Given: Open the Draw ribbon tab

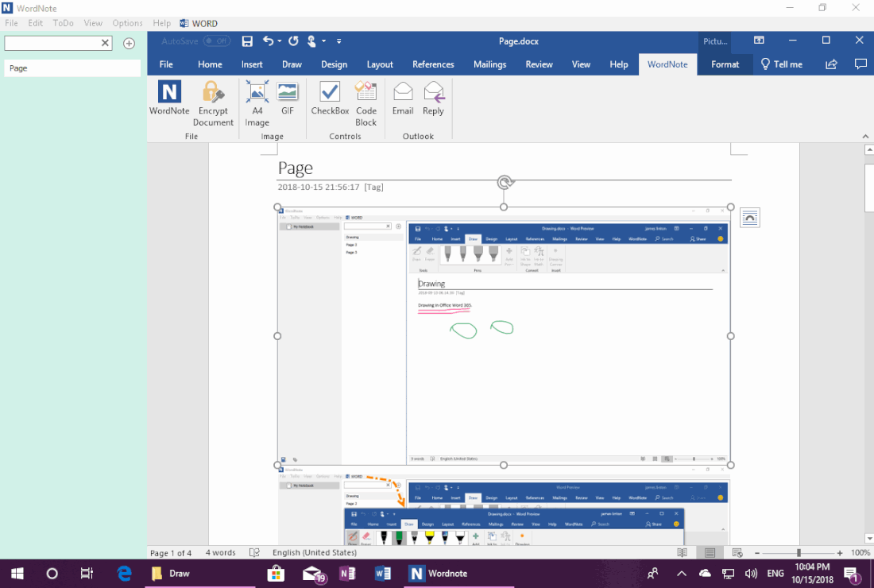Looking at the screenshot, I should pyautogui.click(x=292, y=64).
